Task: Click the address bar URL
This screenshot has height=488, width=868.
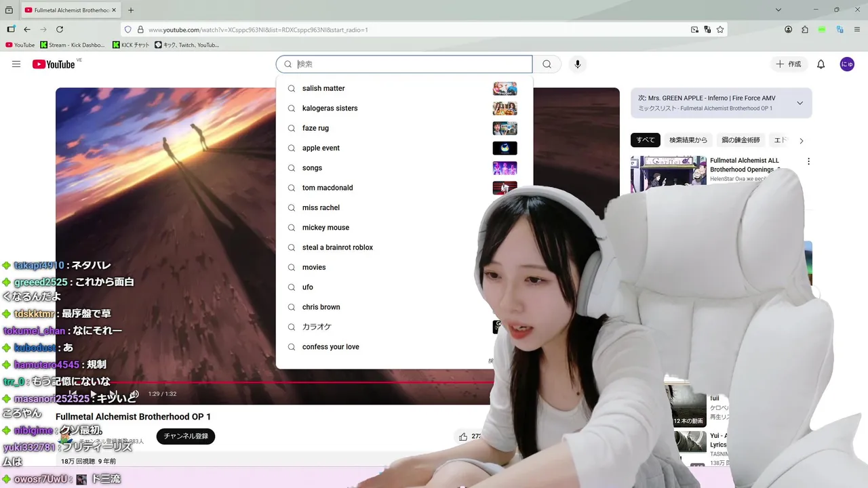Action: (258, 30)
